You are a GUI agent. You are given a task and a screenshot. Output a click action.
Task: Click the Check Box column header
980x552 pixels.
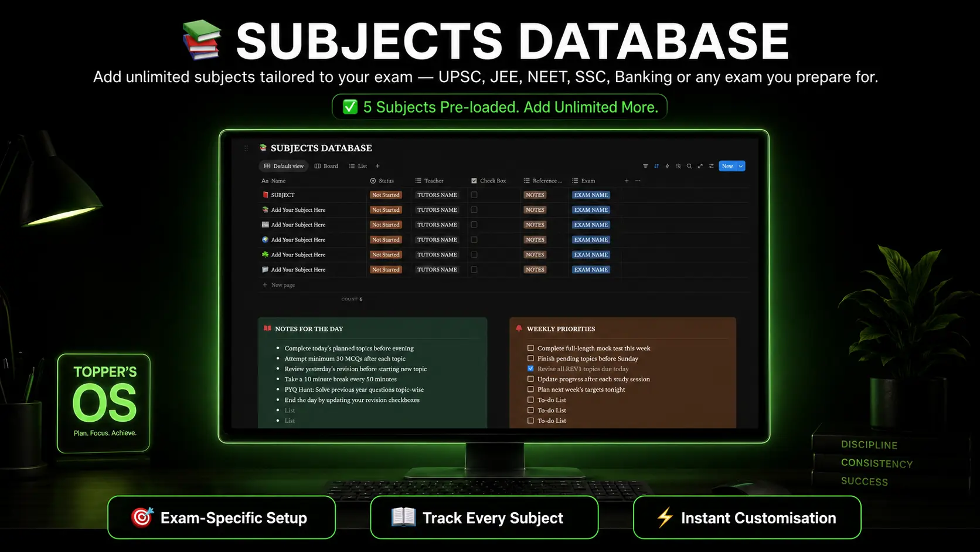(489, 181)
